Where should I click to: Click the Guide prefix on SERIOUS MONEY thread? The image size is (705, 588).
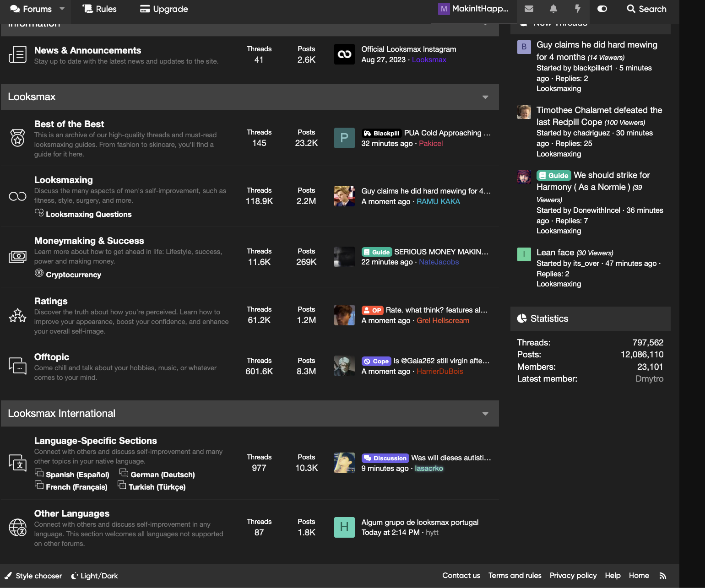376,252
